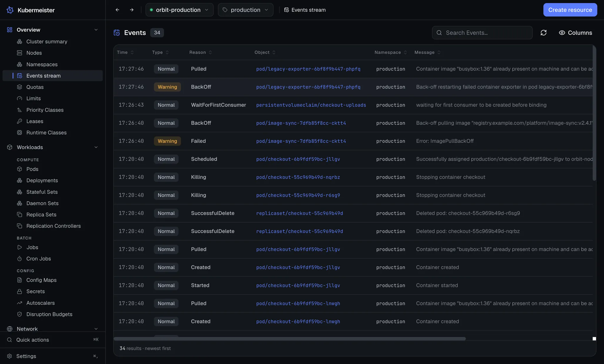Sort by the Message column

427,53
